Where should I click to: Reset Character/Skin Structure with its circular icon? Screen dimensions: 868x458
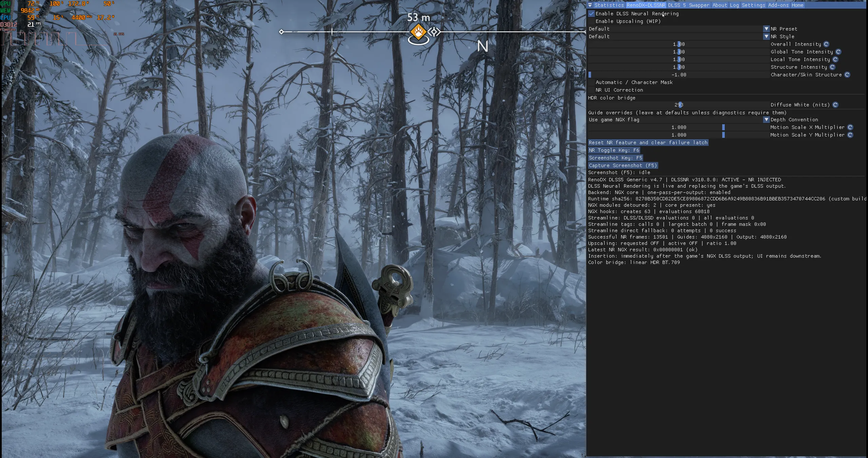(847, 75)
